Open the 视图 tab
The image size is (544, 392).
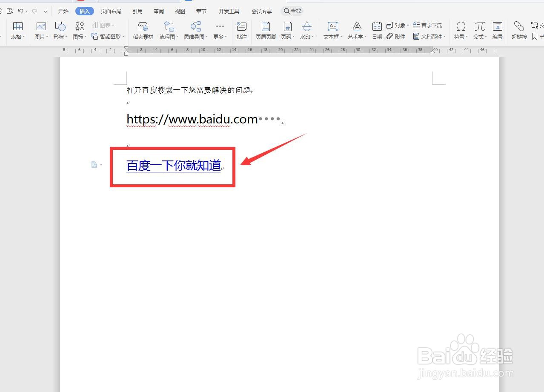coord(180,11)
